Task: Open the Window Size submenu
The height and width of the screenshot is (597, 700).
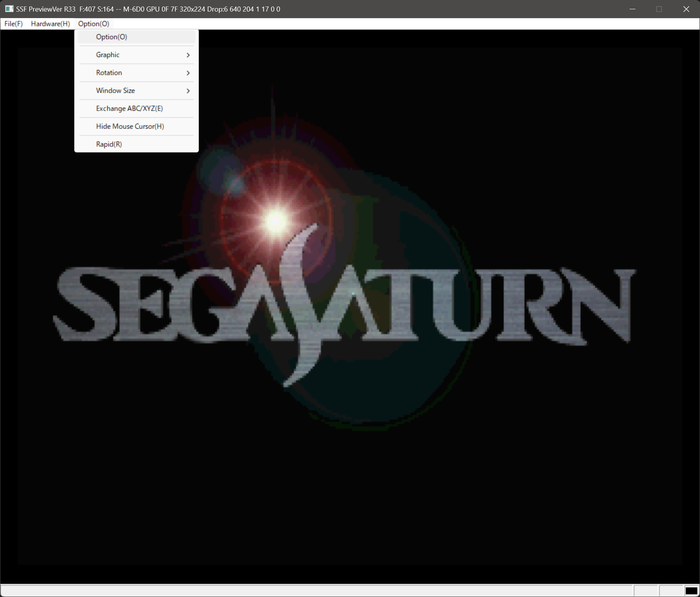Action: [137, 91]
